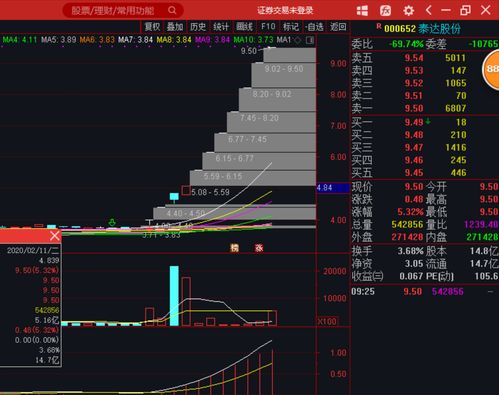The height and width of the screenshot is (395, 499).
Task: Open the 历史 toolbar item
Action: pyautogui.click(x=198, y=27)
